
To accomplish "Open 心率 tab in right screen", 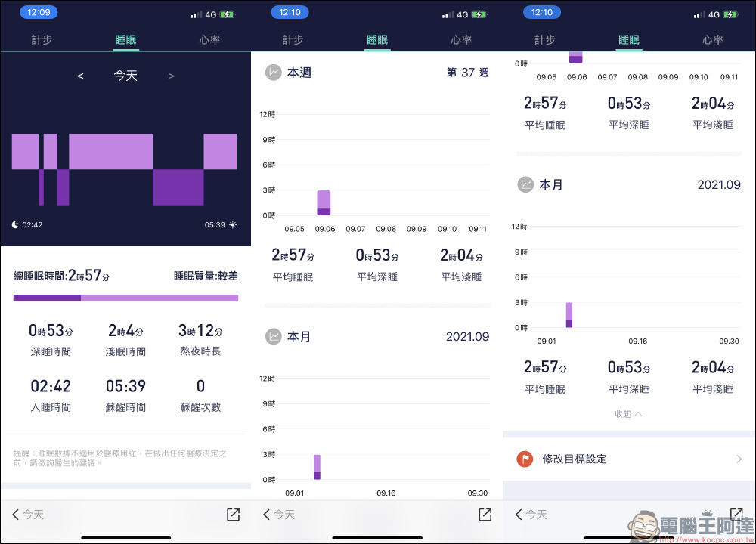I will [713, 40].
